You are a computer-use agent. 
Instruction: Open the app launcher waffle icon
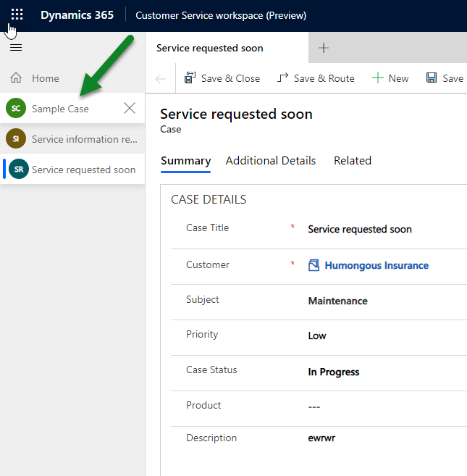pyautogui.click(x=17, y=14)
